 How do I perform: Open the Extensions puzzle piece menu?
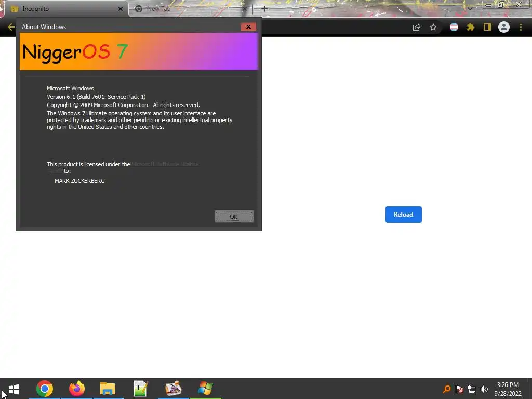[471, 27]
